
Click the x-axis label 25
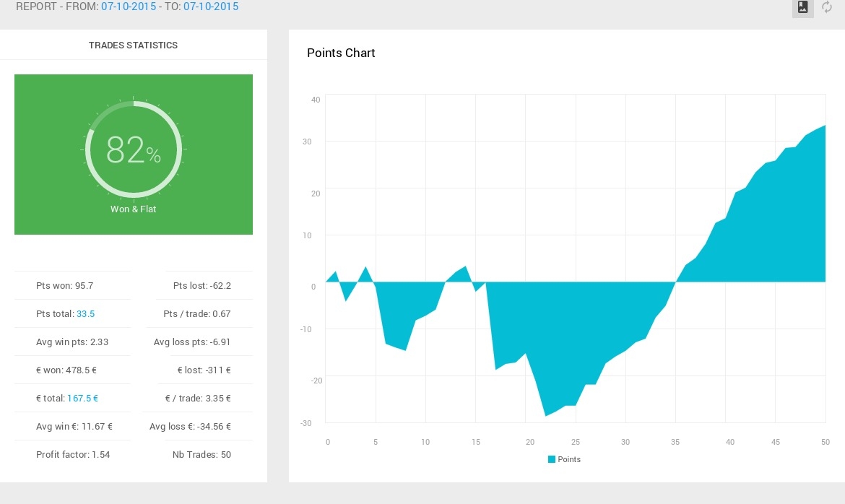[x=576, y=442]
